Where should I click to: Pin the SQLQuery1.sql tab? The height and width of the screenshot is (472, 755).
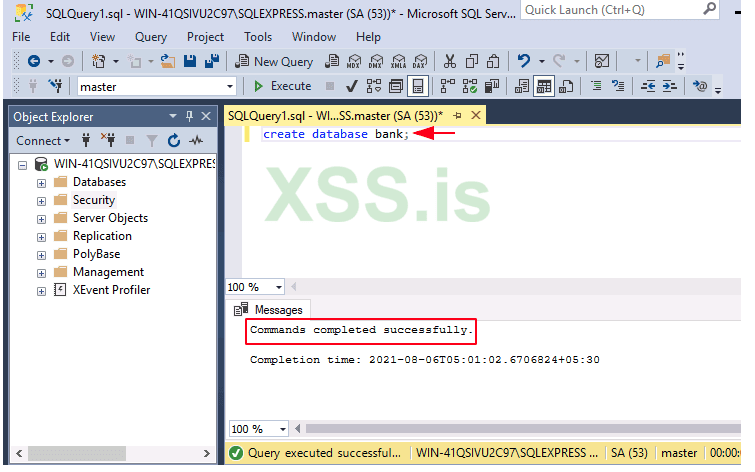(x=457, y=116)
